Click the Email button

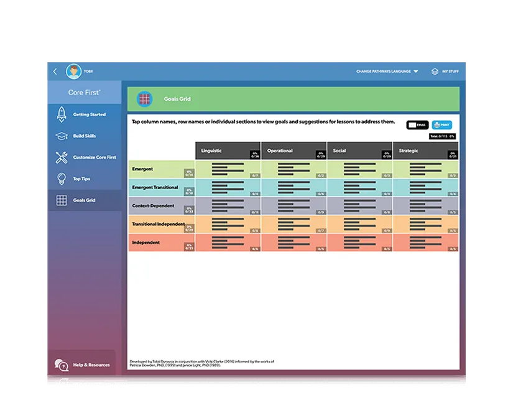(417, 125)
